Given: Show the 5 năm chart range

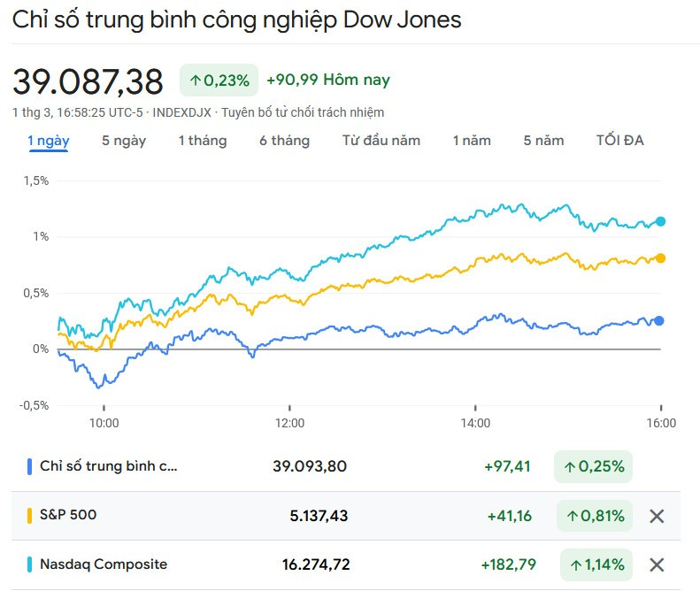Looking at the screenshot, I should tap(543, 141).
